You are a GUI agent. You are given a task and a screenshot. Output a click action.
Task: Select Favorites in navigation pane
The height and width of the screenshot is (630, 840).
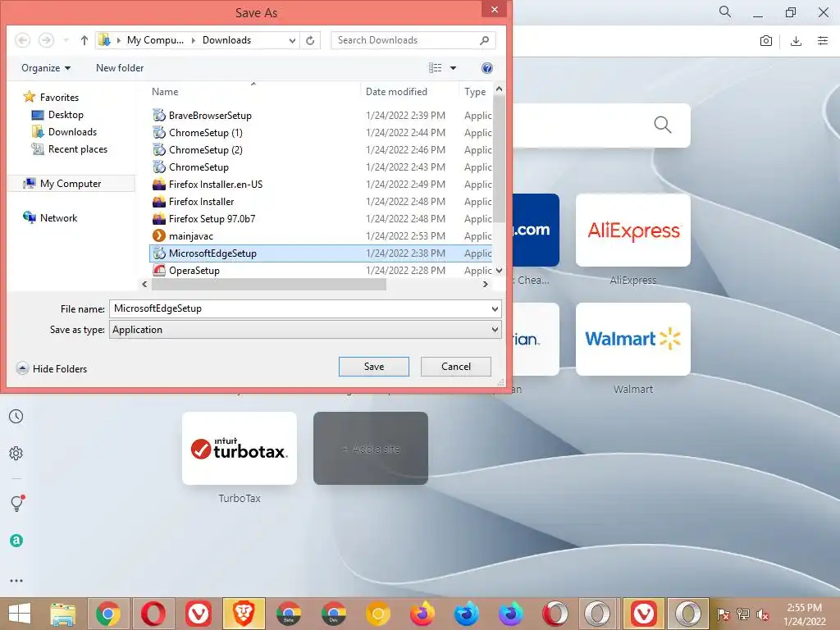point(59,98)
